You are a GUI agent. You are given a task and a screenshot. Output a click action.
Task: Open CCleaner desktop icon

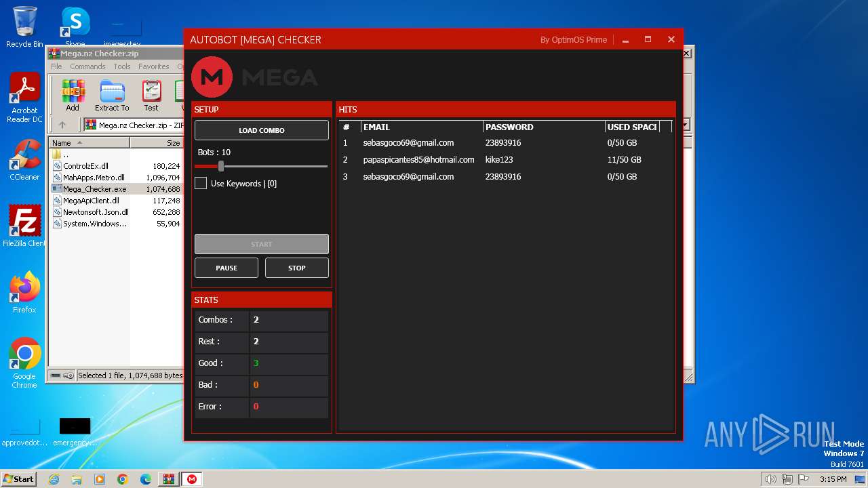tap(24, 160)
